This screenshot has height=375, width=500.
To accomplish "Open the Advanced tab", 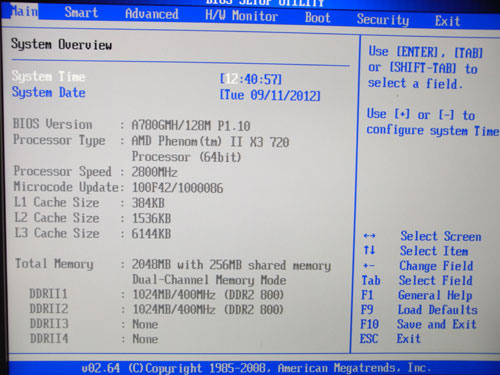I will 152,14.
